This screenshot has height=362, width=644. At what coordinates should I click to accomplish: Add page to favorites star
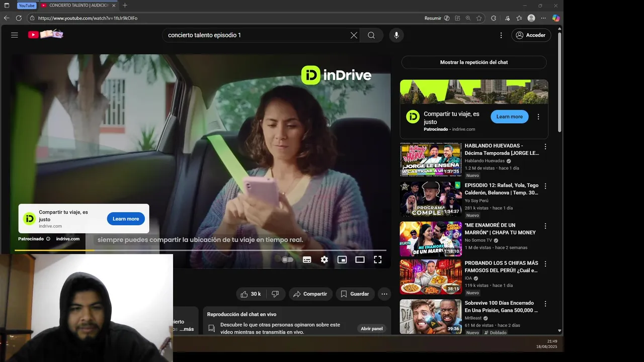coord(479,18)
